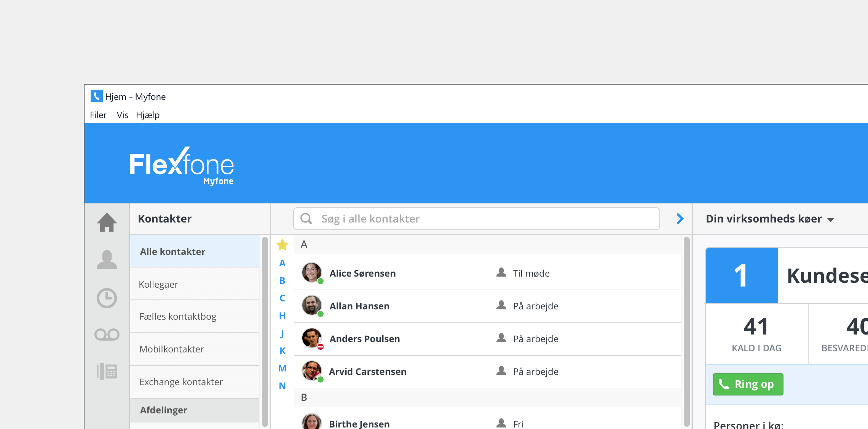Select Fælles kontaktbog
The width and height of the screenshot is (868, 429).
(195, 317)
